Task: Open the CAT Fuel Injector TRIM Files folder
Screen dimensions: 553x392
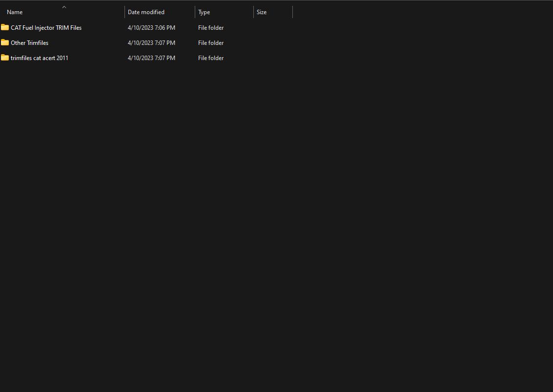Action: point(46,27)
